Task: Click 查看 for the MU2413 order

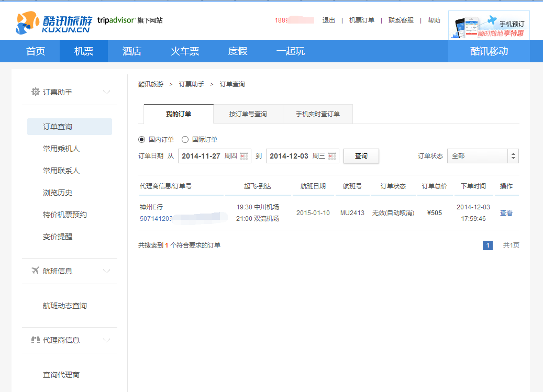Action: click(506, 213)
